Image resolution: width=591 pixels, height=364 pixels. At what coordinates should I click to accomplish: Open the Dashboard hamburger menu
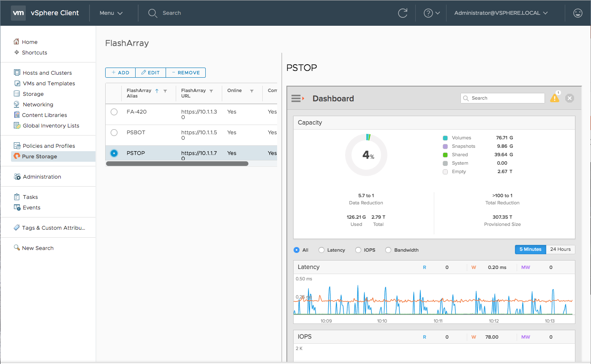[x=297, y=98]
